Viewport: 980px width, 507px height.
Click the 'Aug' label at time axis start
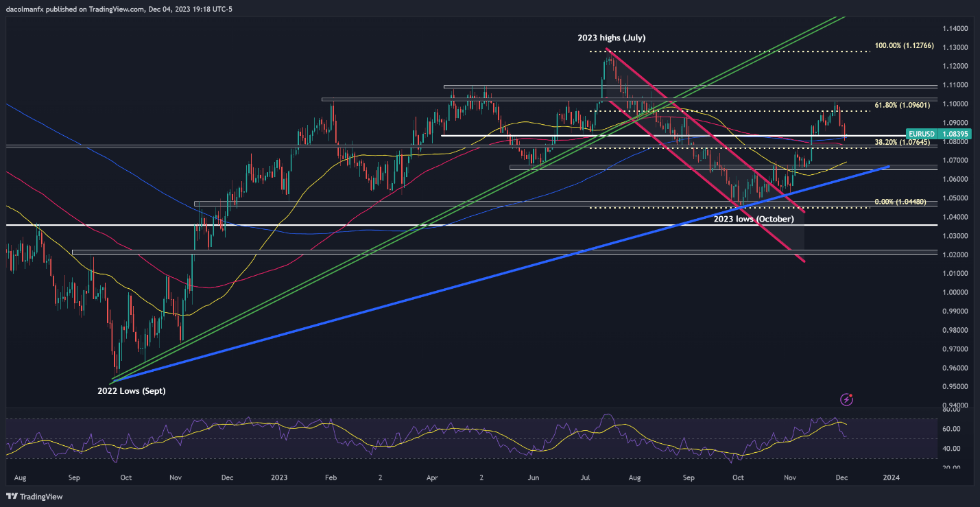[19, 476]
